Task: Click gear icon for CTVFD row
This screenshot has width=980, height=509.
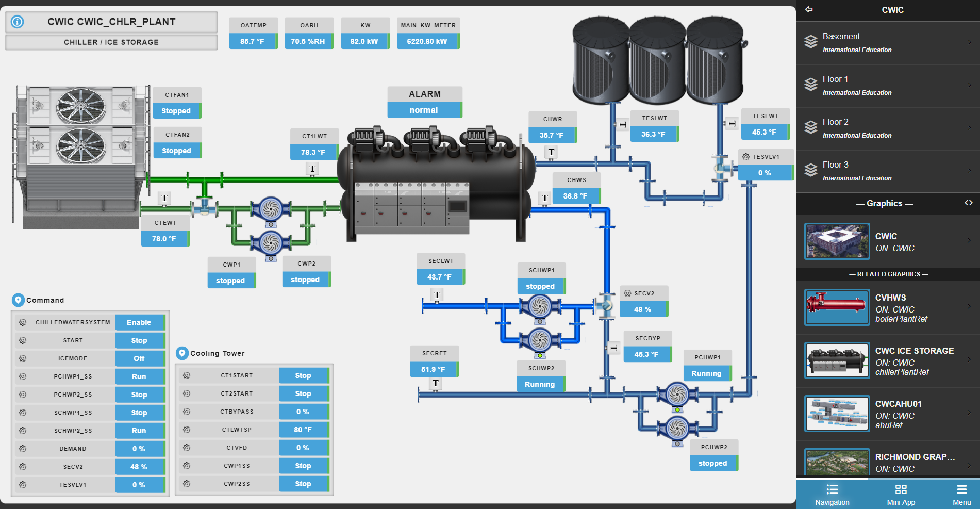Action: click(187, 448)
